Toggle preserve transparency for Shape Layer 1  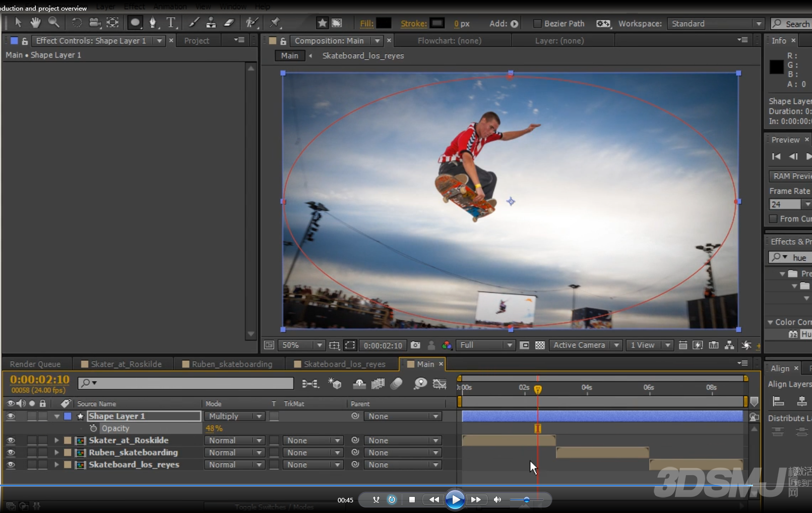[x=274, y=416]
